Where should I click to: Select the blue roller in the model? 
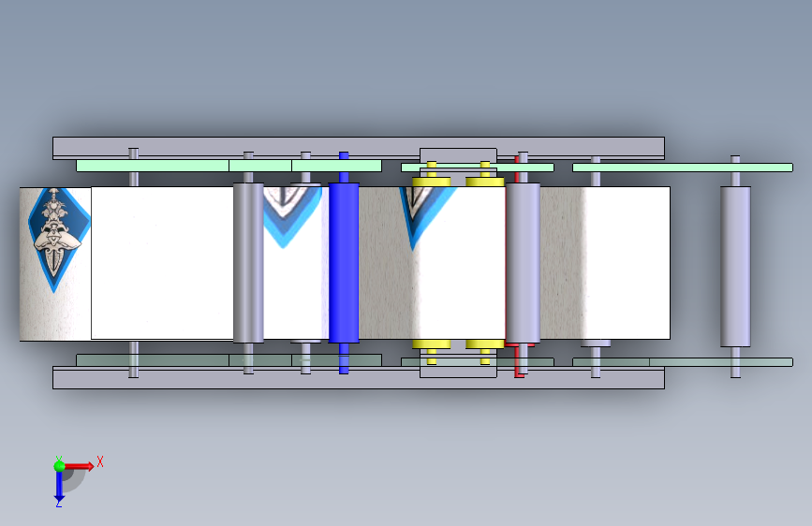[344, 262]
